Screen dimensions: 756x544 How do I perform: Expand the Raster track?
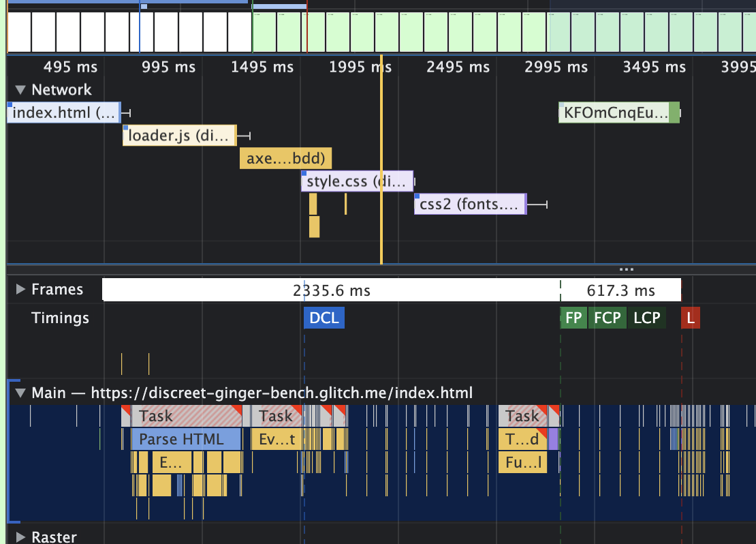pos(20,537)
